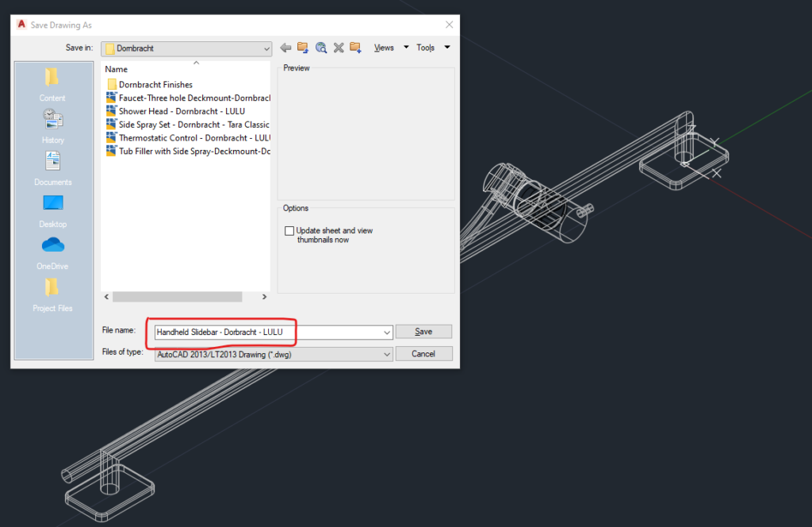Click the AutoCAD logo in the title bar
Screen dimensions: 812x527
pyautogui.click(x=21, y=25)
